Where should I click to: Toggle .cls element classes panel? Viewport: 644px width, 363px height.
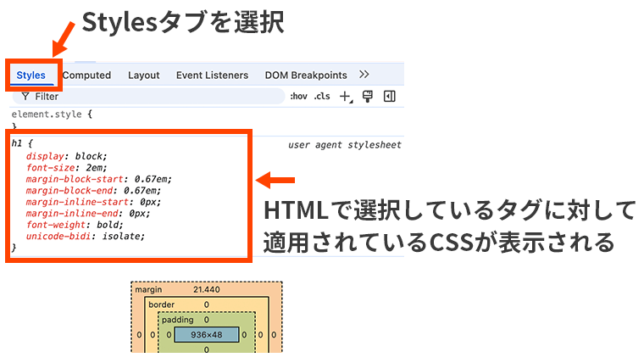click(322, 96)
